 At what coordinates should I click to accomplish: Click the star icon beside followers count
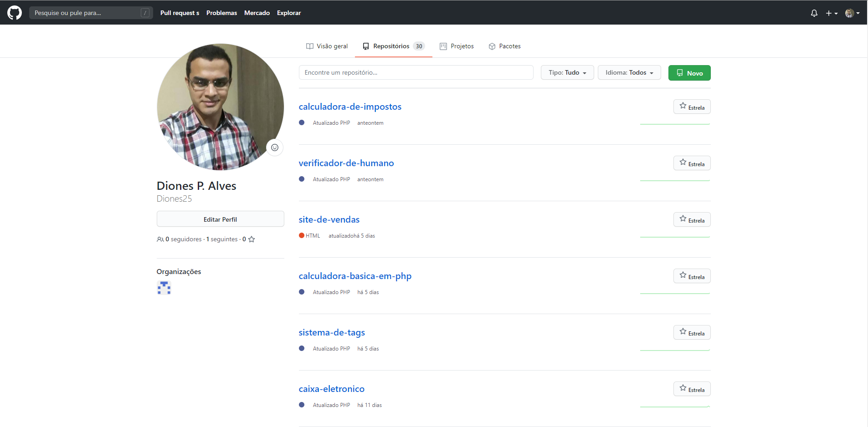(252, 239)
